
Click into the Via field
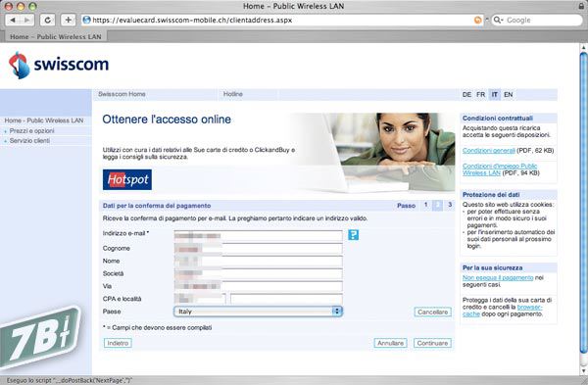pyautogui.click(x=258, y=286)
